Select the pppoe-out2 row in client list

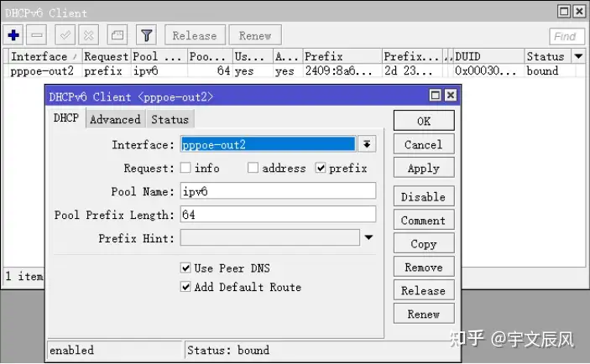coord(294,70)
